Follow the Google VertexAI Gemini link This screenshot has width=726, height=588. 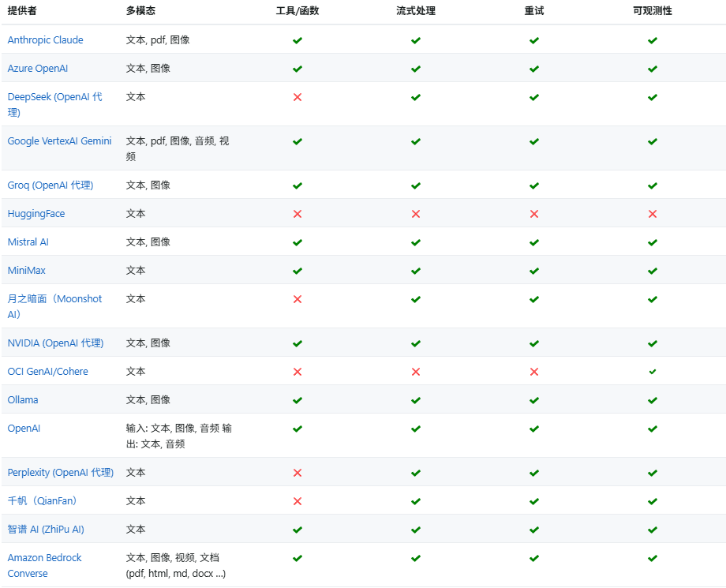coord(59,141)
